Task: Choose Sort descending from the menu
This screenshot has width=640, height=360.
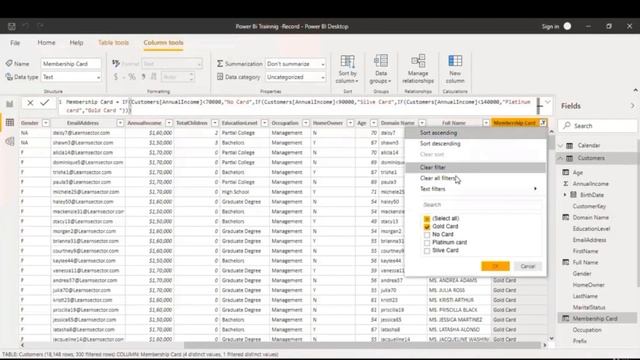Action: click(476, 144)
